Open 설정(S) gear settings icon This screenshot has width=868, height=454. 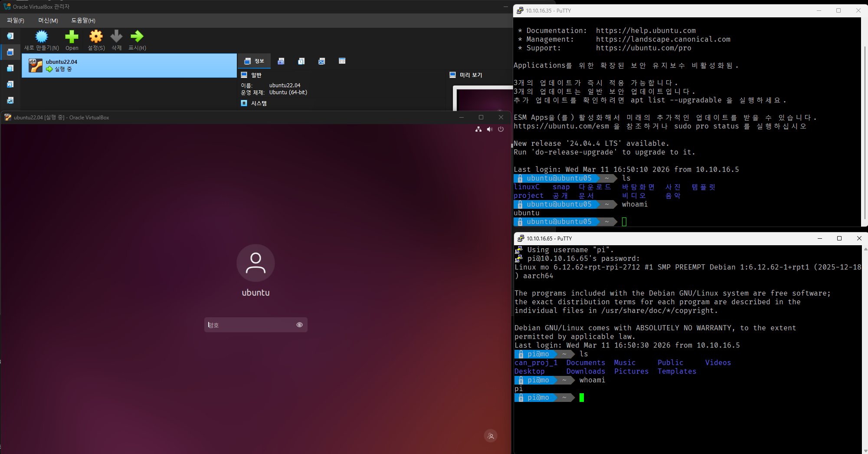pyautogui.click(x=96, y=36)
